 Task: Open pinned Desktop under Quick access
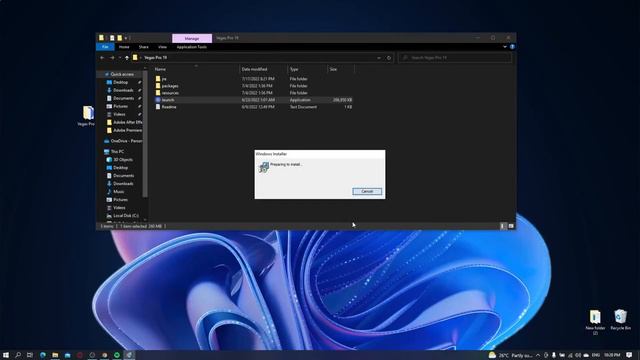point(120,82)
